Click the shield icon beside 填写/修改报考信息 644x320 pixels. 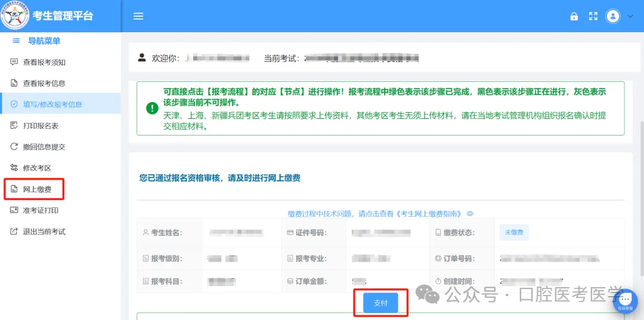point(14,104)
